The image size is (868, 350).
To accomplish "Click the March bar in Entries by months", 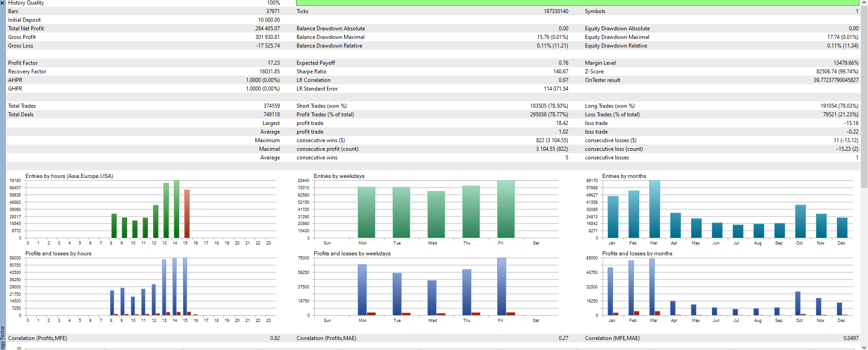I will [654, 209].
